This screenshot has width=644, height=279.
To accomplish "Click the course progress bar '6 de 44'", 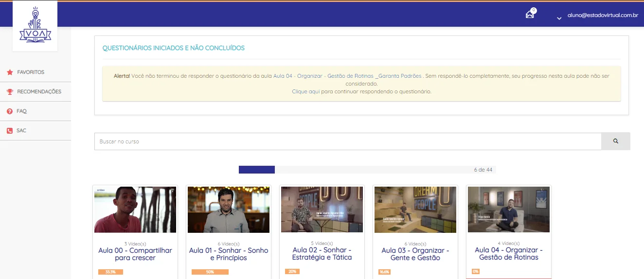I will [x=367, y=170].
